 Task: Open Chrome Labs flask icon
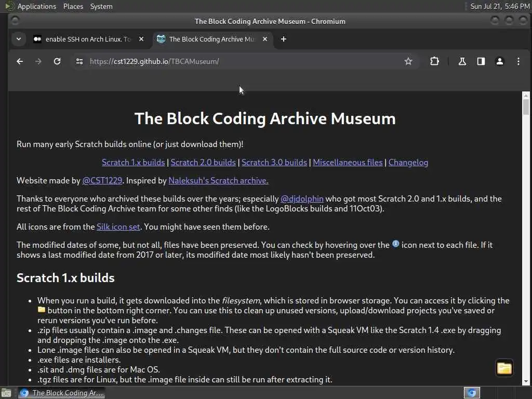coord(462,61)
